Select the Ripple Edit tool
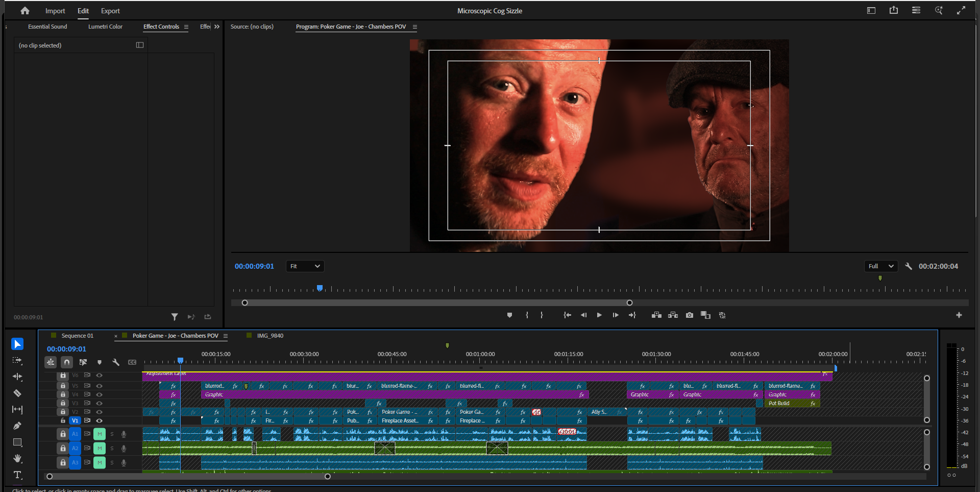This screenshot has width=980, height=492. pyautogui.click(x=17, y=377)
